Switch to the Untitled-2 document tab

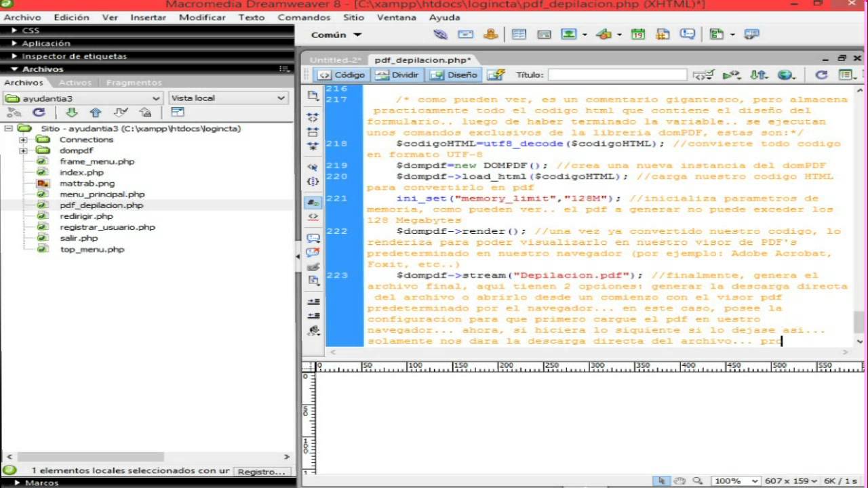(x=336, y=60)
